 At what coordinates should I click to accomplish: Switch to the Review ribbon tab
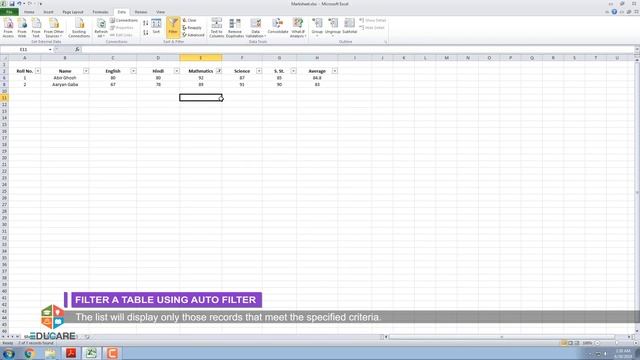click(x=141, y=12)
